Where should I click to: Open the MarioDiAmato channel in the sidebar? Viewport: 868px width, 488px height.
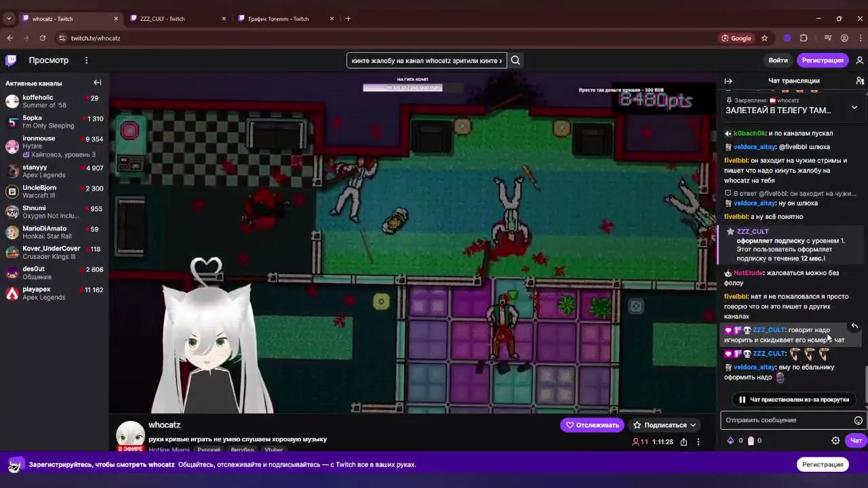click(54, 232)
